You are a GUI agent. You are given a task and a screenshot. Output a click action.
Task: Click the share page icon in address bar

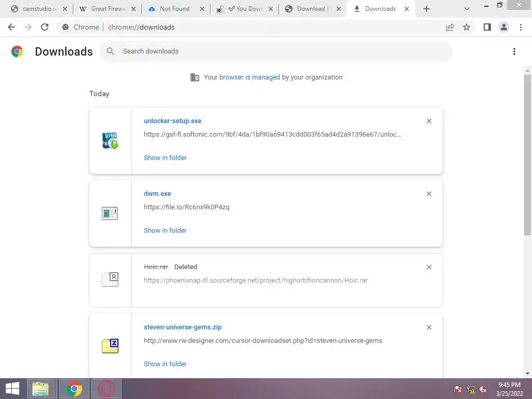[450, 27]
